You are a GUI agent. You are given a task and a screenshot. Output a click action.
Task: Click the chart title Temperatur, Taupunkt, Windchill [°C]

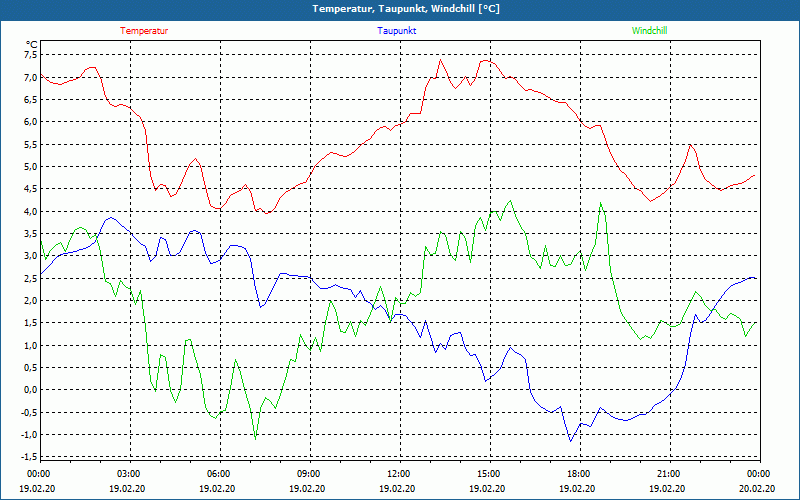point(406,9)
